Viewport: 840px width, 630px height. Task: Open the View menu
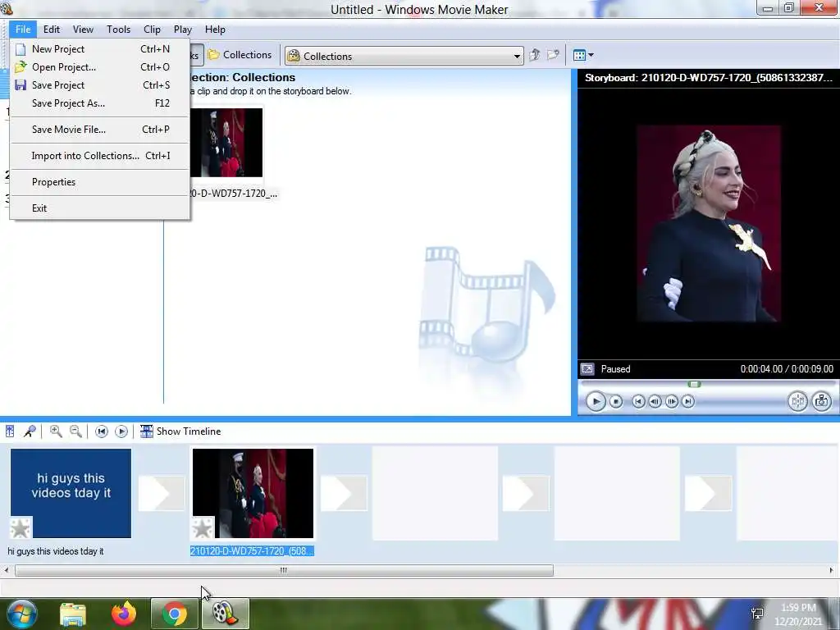pos(83,30)
